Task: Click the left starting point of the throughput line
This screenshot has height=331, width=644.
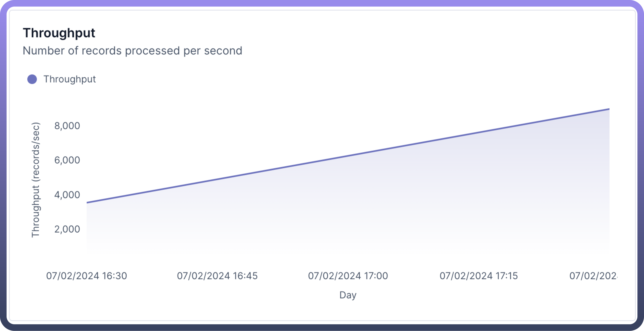Action: 87,202
